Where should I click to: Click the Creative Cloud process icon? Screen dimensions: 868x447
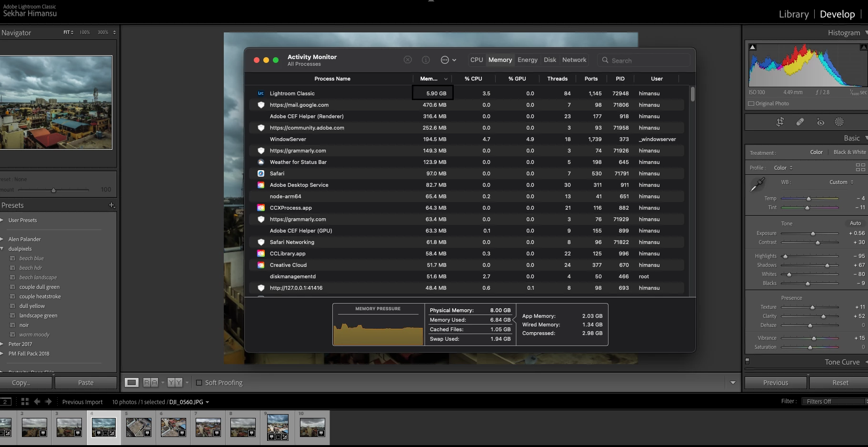coord(261,265)
